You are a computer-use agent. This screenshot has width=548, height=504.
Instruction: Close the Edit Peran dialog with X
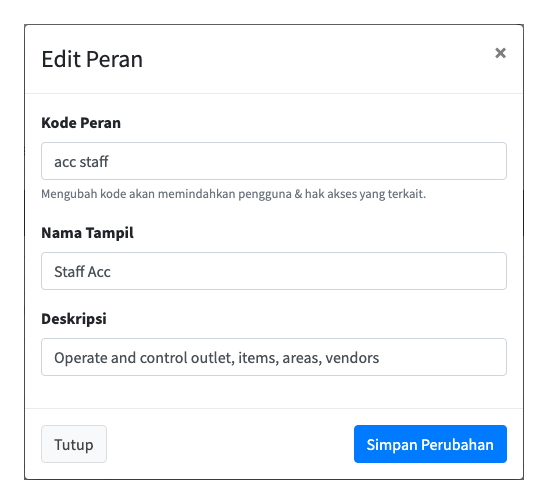coord(500,53)
